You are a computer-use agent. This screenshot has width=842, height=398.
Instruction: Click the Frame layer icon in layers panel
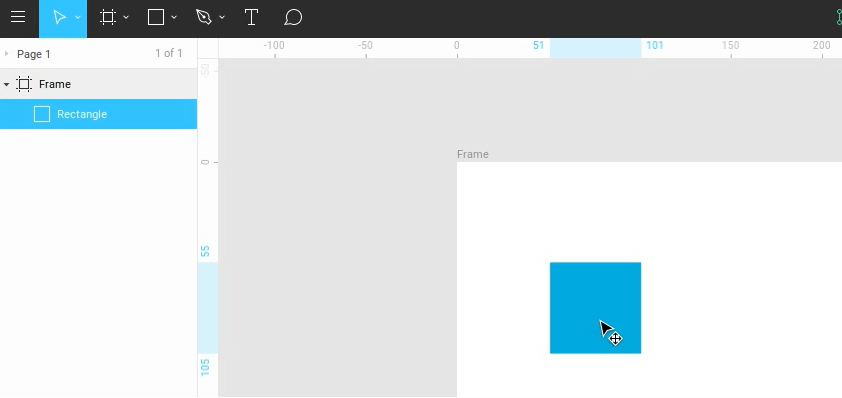(x=24, y=84)
